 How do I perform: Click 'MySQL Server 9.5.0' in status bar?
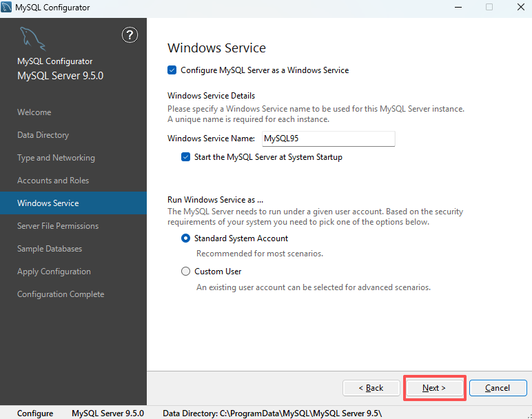tap(108, 413)
